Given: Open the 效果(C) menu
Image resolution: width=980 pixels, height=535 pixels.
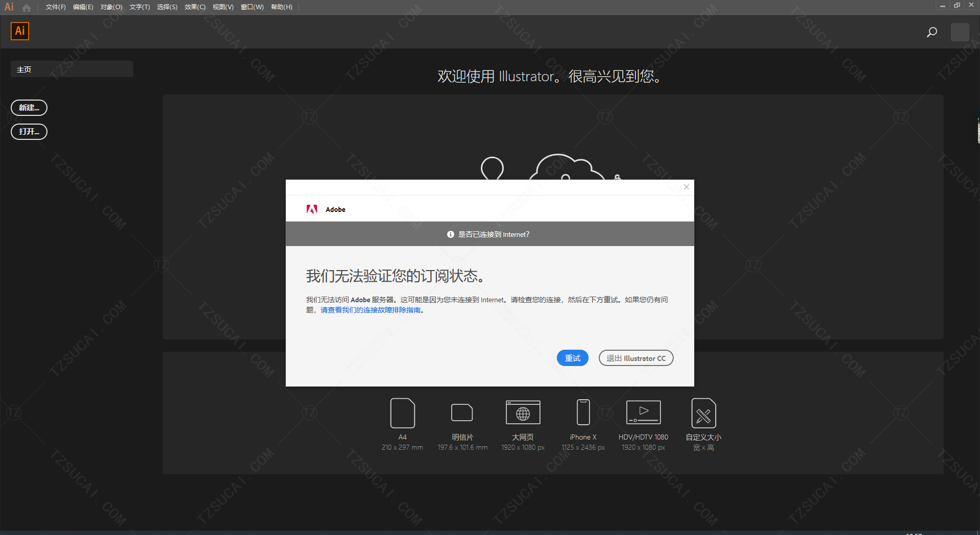Looking at the screenshot, I should (x=195, y=7).
